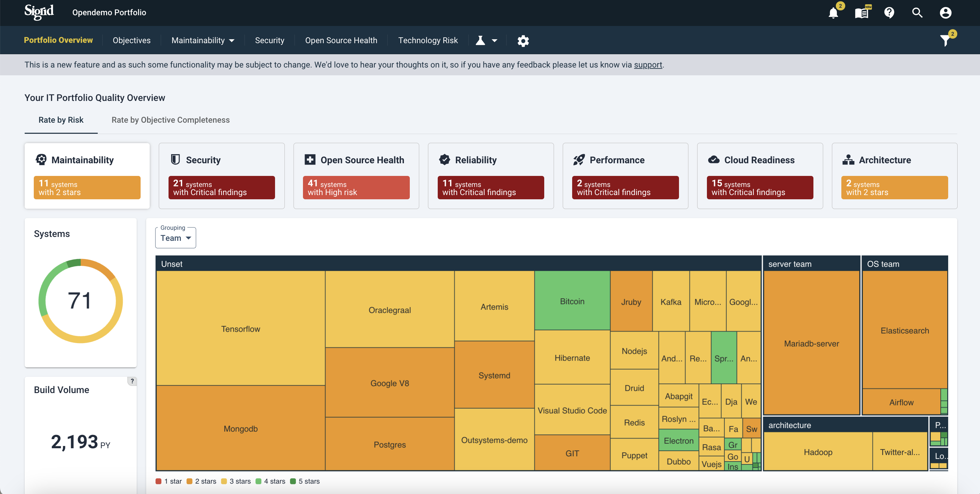Screen dimensions: 980x494
Task: Select the Systemd treemap tile
Action: 494,375
